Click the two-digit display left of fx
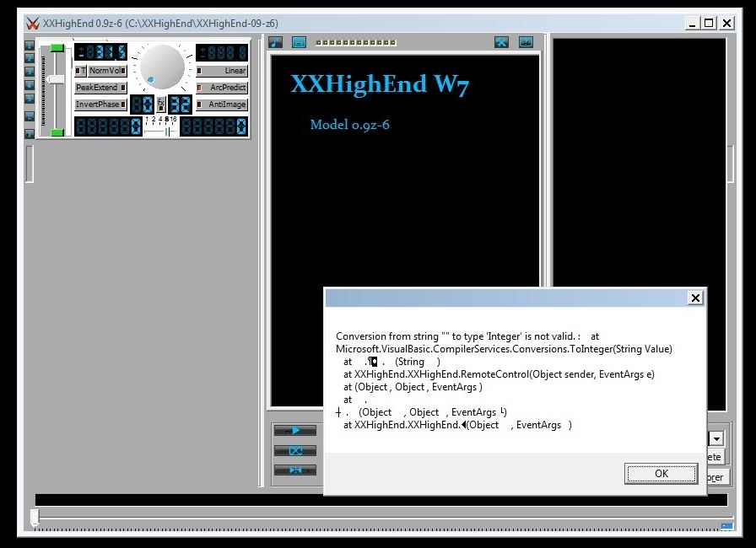Image resolution: width=756 pixels, height=548 pixels. [143, 104]
